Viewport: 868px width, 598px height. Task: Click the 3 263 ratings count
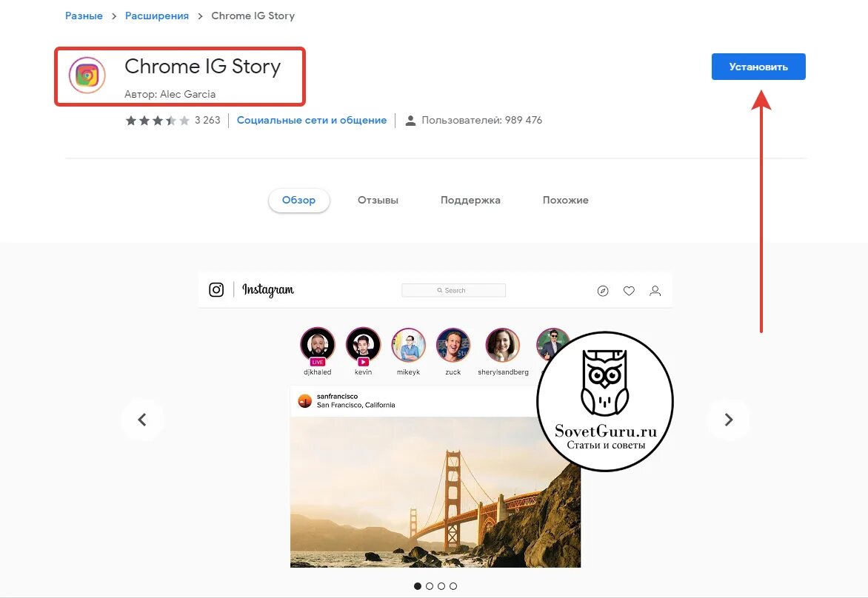click(207, 121)
